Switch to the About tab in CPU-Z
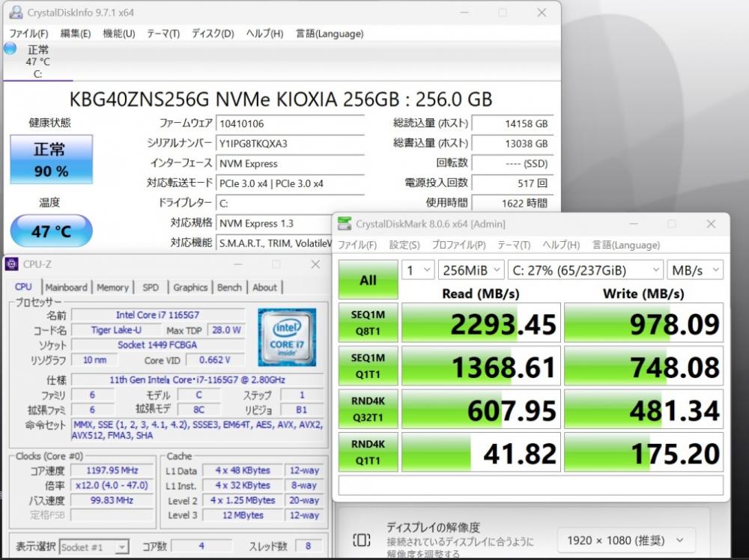The height and width of the screenshot is (560, 749). (264, 287)
